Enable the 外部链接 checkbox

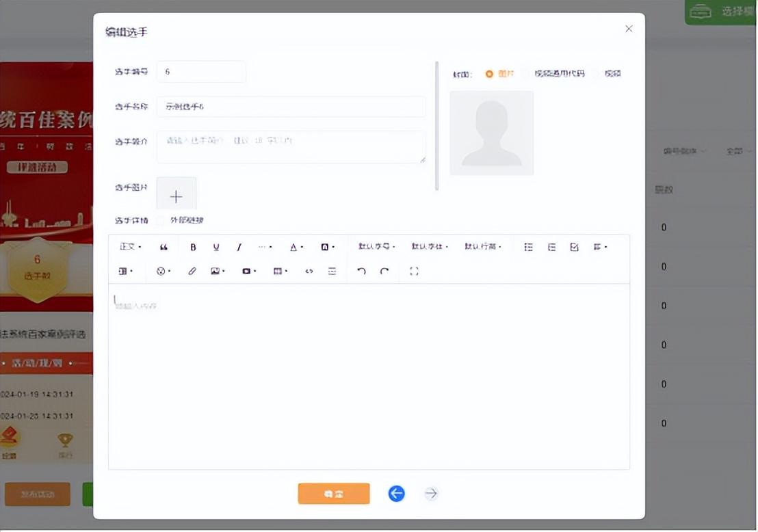[161, 220]
